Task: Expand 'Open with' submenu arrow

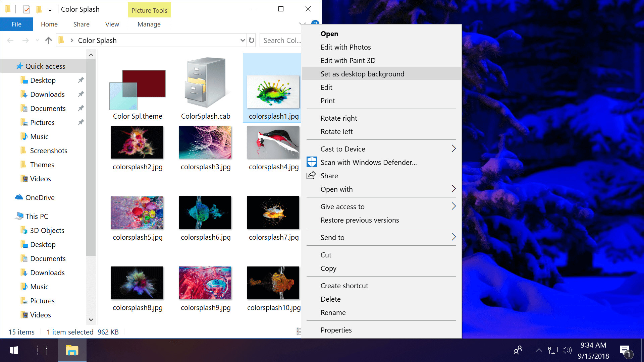Action: 453,188
